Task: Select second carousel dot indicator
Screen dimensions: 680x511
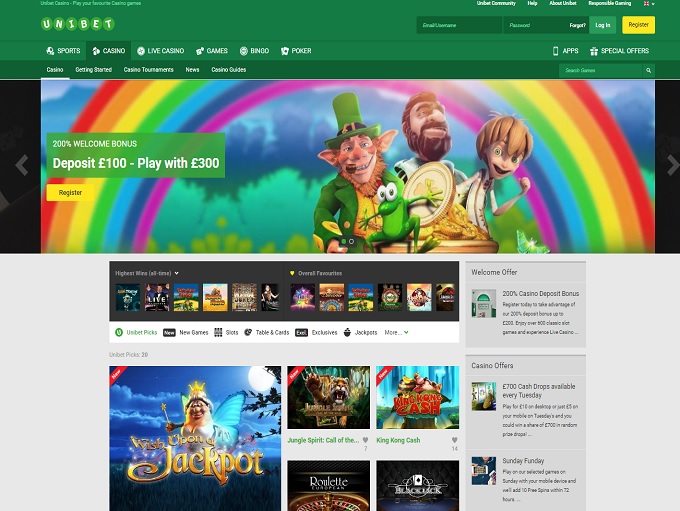Action: 351,241
